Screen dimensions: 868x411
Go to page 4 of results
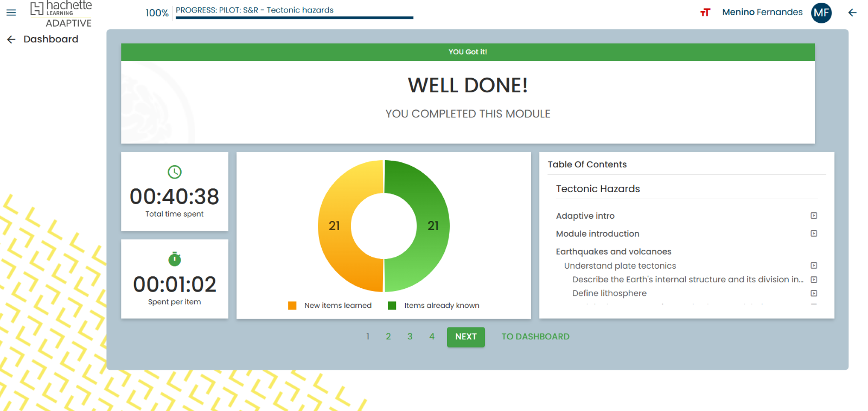[x=432, y=337]
